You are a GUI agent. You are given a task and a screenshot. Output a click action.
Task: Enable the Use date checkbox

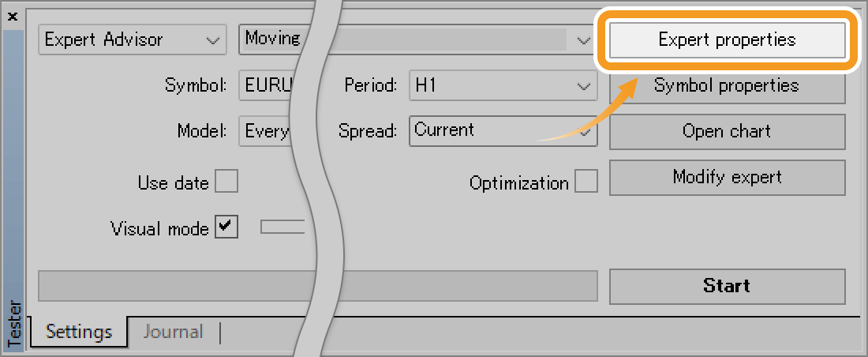(226, 182)
